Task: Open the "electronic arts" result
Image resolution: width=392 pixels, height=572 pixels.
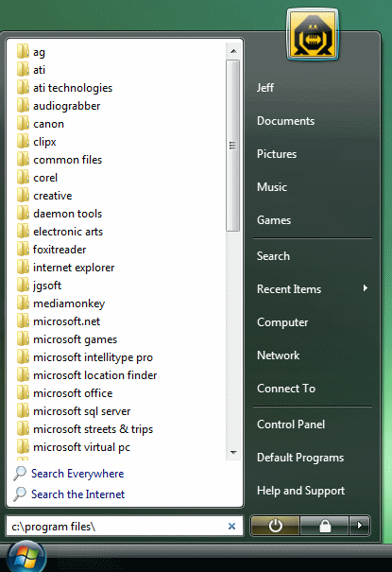Action: pyautogui.click(x=68, y=232)
